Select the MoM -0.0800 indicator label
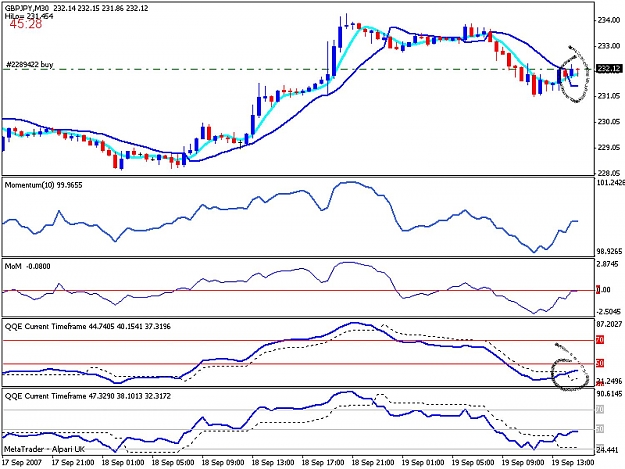The width and height of the screenshot is (625, 469). coord(28,266)
